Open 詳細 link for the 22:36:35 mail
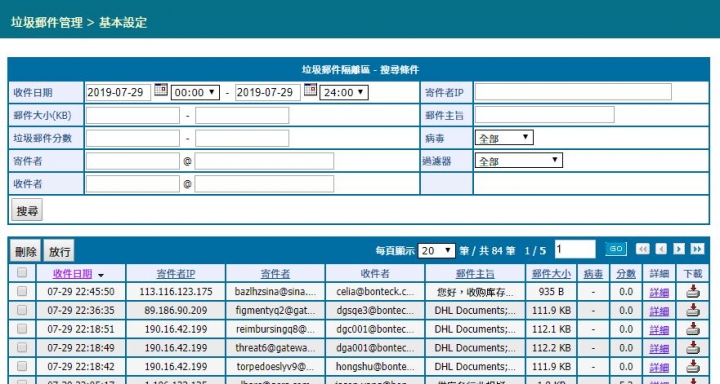 (659, 311)
